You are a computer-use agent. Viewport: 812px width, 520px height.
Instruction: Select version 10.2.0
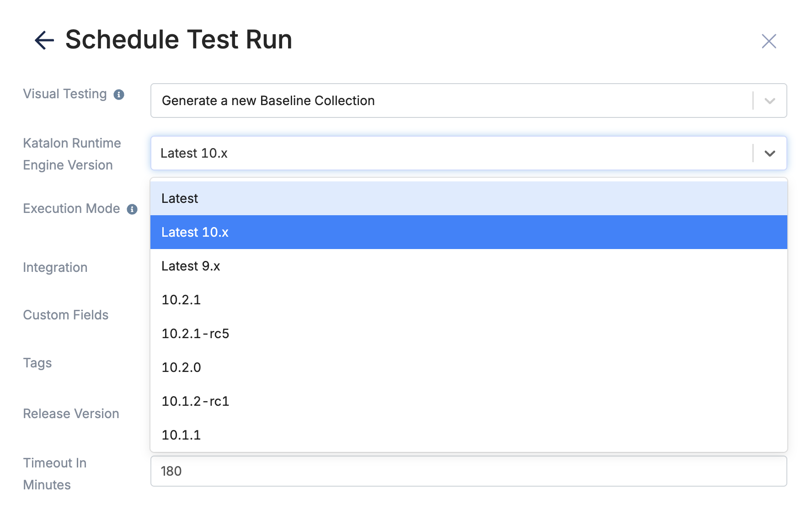(x=469, y=367)
